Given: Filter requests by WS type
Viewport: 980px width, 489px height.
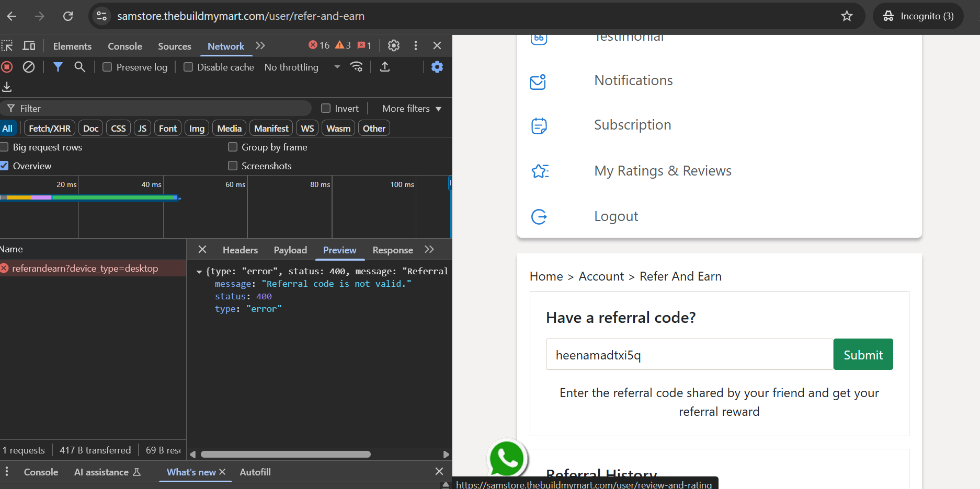Looking at the screenshot, I should click(307, 129).
